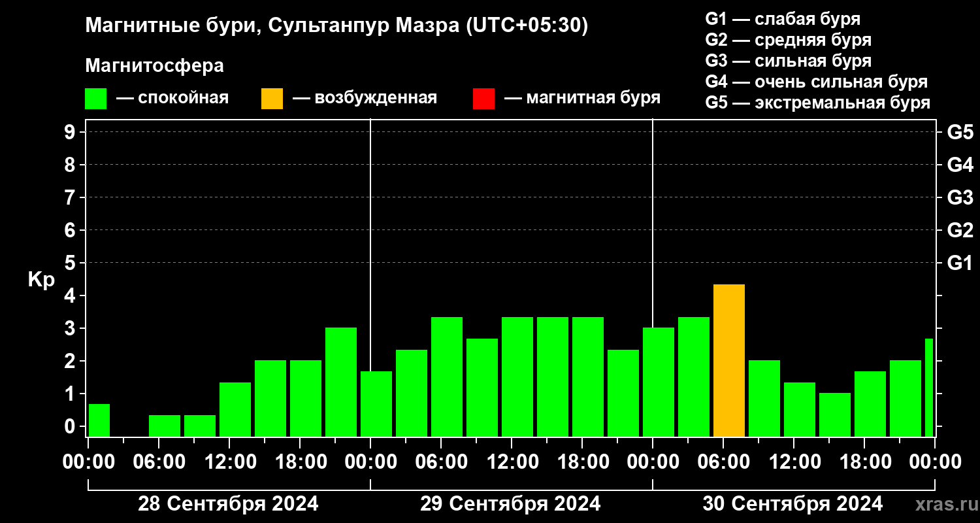
Task: Click the Kp axis value '5'
Action: coord(71,263)
